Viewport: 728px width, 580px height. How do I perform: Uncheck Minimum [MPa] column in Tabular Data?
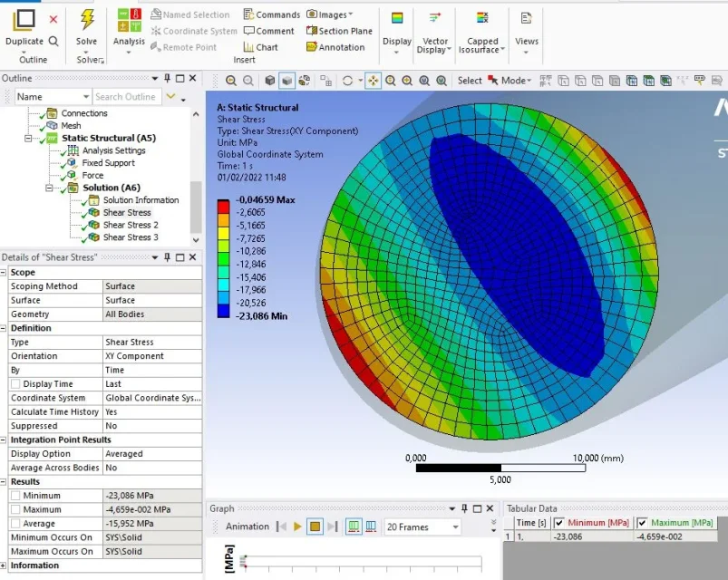pos(559,523)
